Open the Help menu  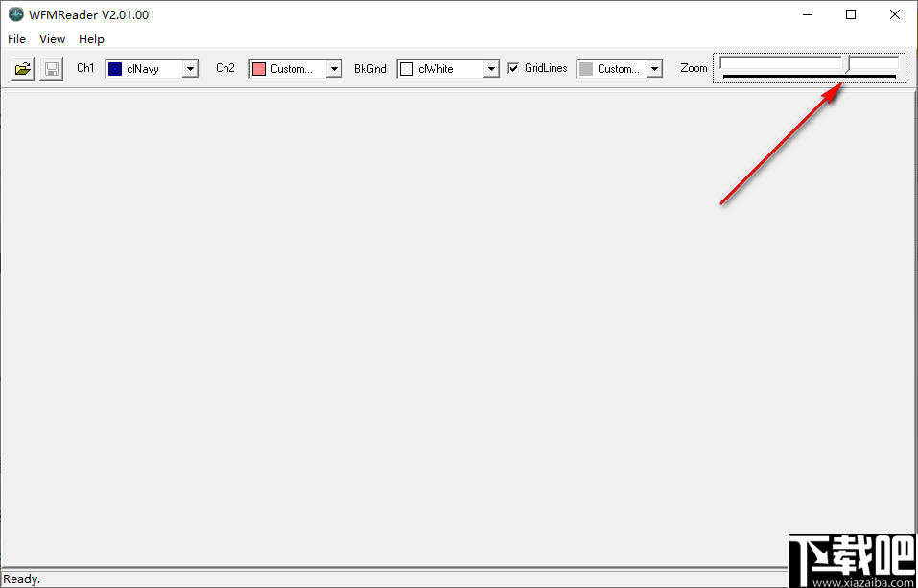(91, 38)
